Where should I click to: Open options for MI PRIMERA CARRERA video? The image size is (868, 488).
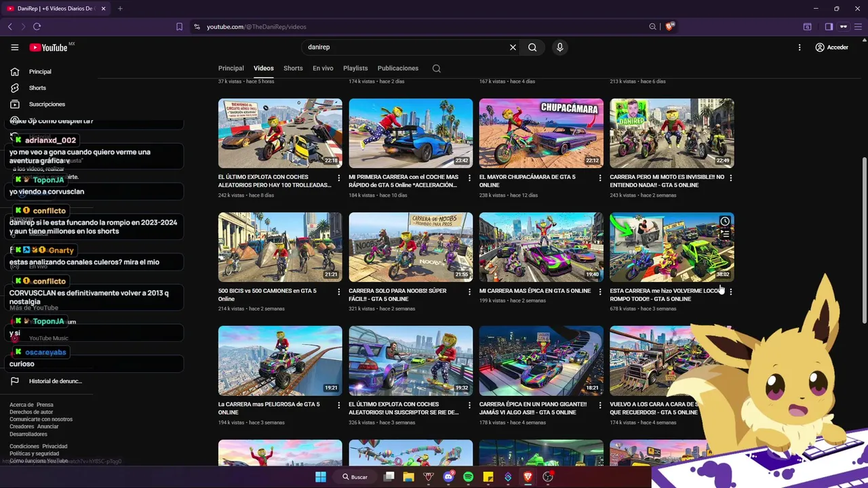(469, 178)
